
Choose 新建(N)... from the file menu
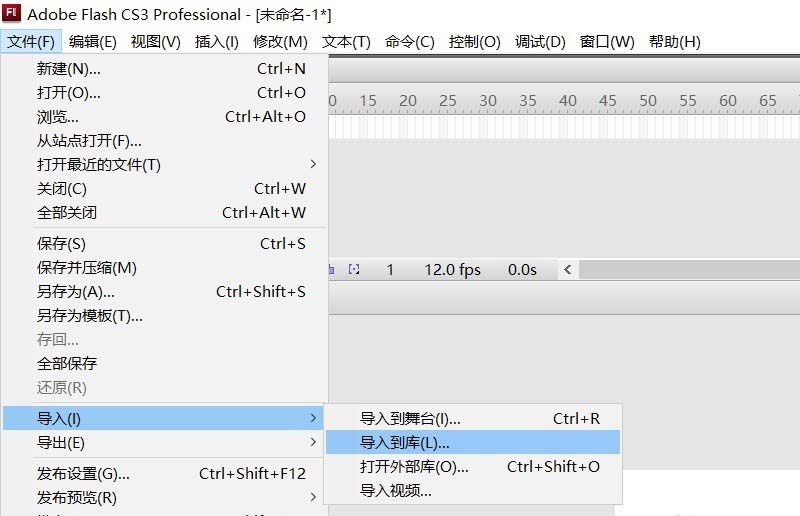point(164,68)
